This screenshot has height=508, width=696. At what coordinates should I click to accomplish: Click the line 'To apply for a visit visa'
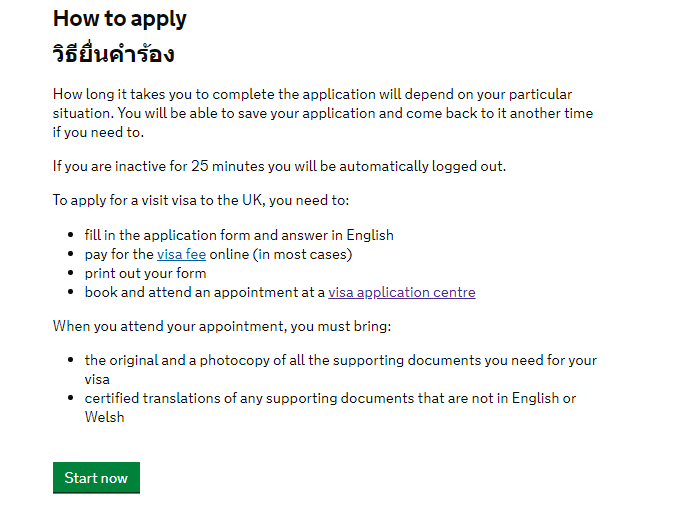(201, 200)
